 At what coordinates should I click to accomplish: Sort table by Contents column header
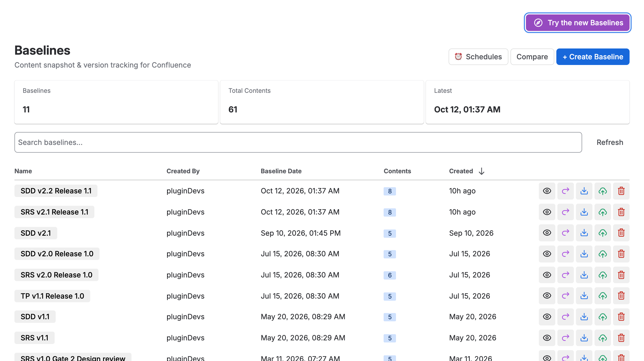tap(397, 171)
